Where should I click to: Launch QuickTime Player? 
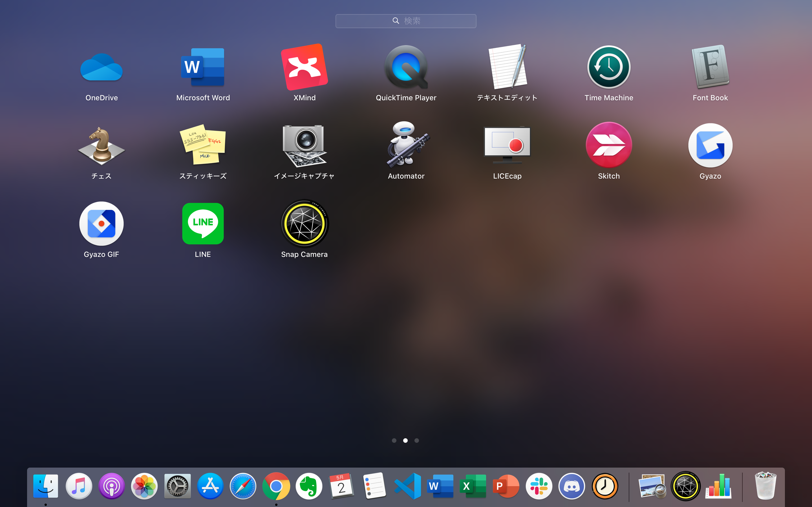pyautogui.click(x=406, y=67)
